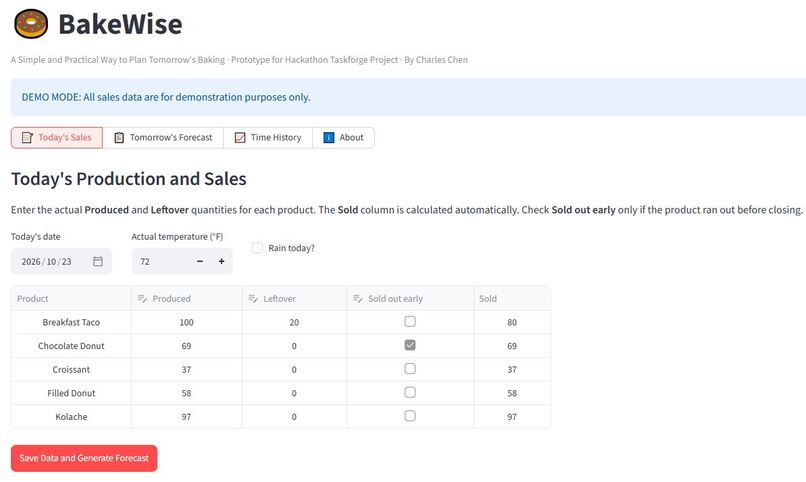This screenshot has height=482, width=806.
Task: Edit Produced value for Filled Donut row
Action: 187,393
